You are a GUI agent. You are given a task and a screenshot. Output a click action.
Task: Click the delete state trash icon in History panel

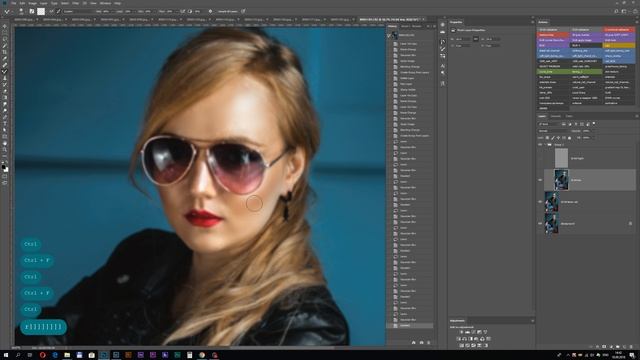coord(429,342)
